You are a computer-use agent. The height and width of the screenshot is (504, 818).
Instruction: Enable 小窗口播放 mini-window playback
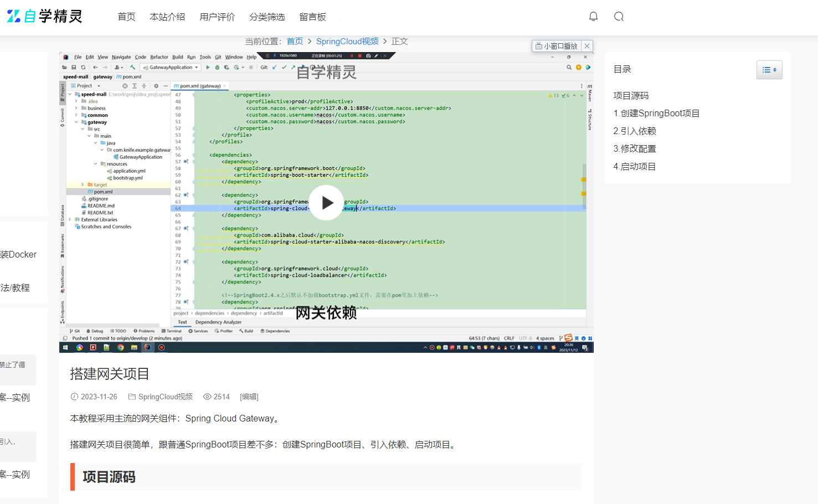pos(557,46)
